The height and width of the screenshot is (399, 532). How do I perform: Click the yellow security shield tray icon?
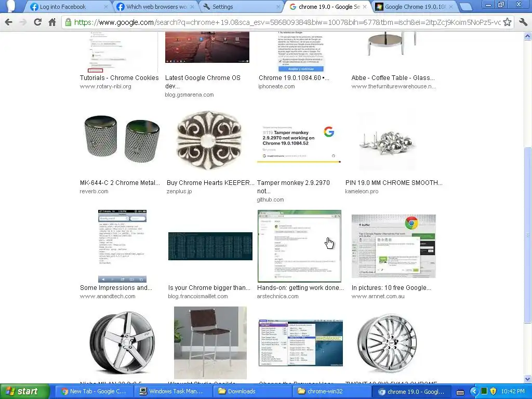(493, 392)
